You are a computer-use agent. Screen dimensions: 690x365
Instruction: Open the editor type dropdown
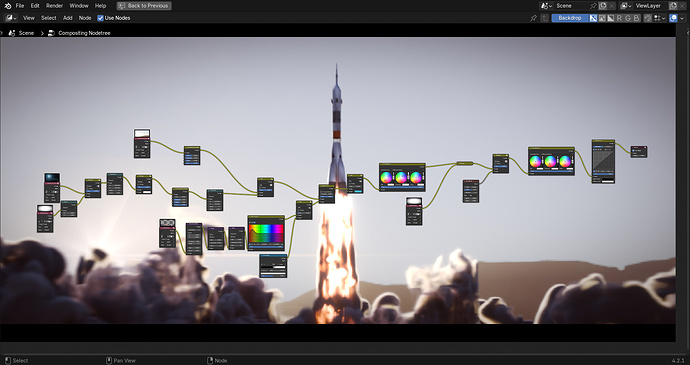click(x=11, y=18)
